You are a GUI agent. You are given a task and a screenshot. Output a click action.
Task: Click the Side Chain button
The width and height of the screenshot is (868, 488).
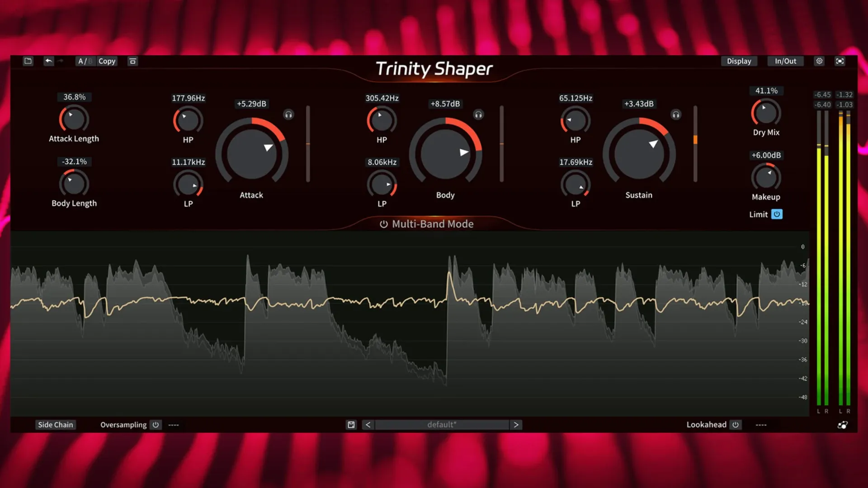coord(55,424)
